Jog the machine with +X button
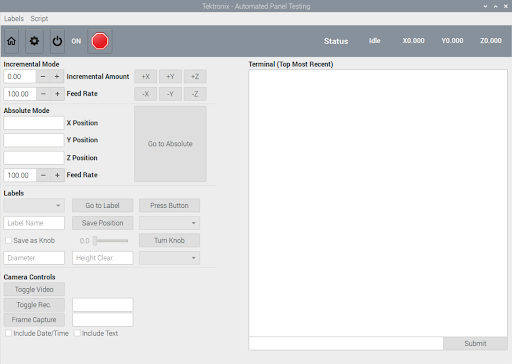512x364 pixels. (146, 76)
